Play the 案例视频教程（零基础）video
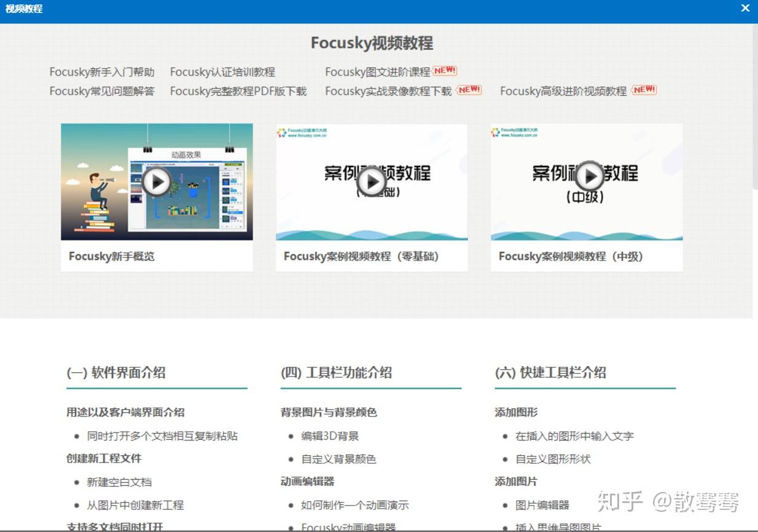The height and width of the screenshot is (532, 758). (372, 181)
